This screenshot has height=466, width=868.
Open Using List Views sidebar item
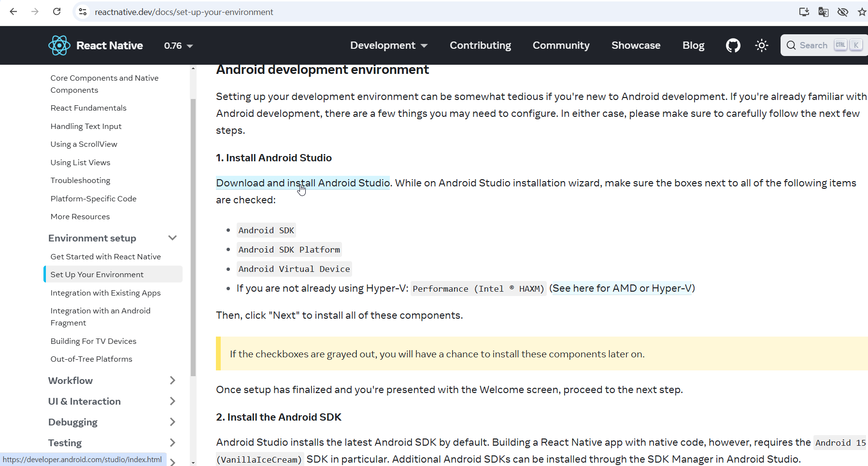point(80,162)
